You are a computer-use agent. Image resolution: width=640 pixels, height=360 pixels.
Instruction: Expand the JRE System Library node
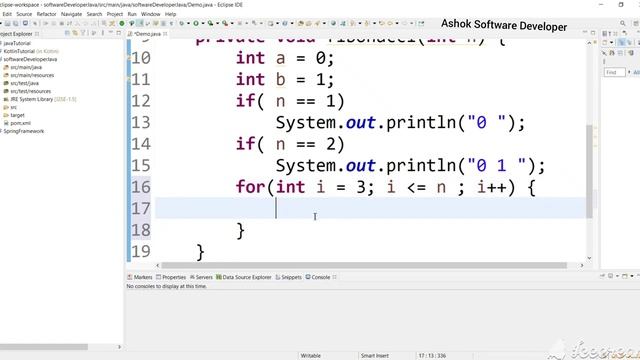pyautogui.click(x=43, y=99)
